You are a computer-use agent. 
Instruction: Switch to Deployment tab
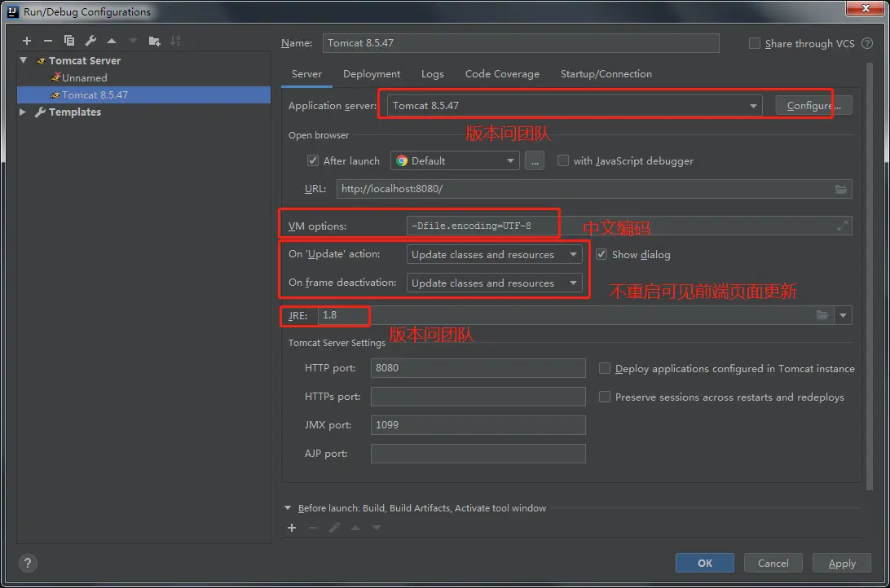[x=372, y=74]
